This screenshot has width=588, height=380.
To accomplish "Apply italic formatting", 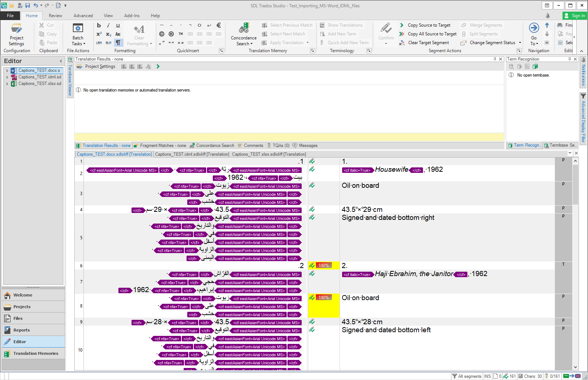I will (108, 25).
